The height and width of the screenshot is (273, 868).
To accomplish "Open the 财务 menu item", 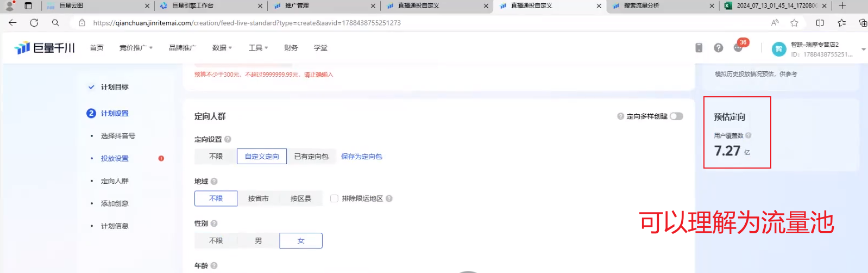I will (291, 48).
